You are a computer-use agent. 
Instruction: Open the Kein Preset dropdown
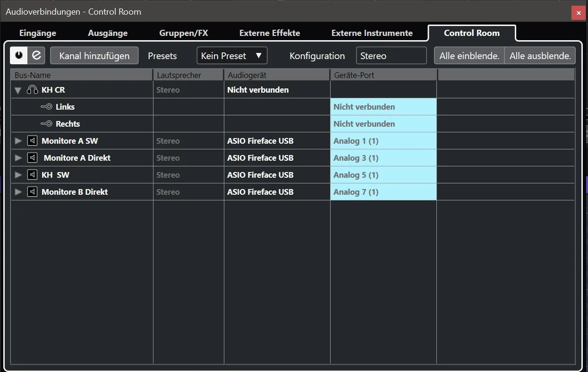[x=232, y=56]
